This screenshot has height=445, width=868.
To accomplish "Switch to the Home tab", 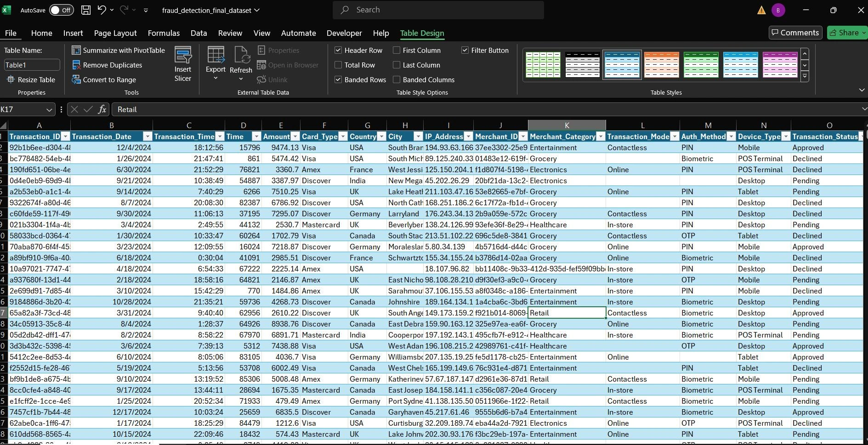I will (x=41, y=33).
